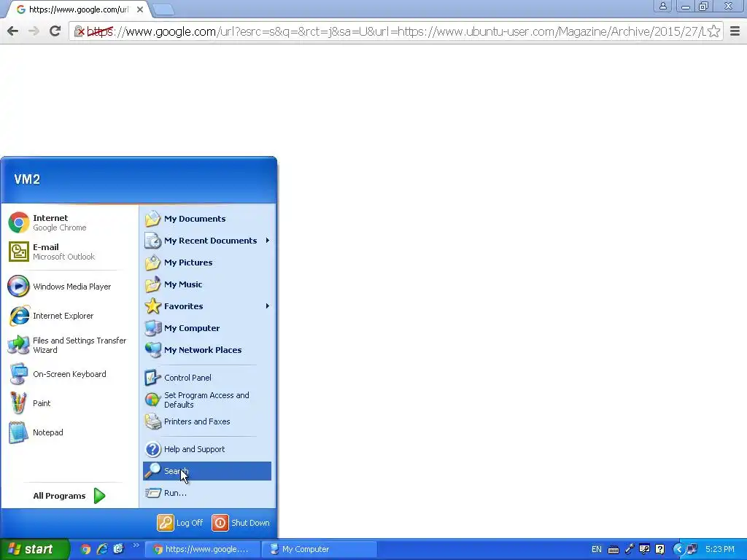Image resolution: width=747 pixels, height=560 pixels.
Task: Open the Run... dialog
Action: tap(207, 493)
